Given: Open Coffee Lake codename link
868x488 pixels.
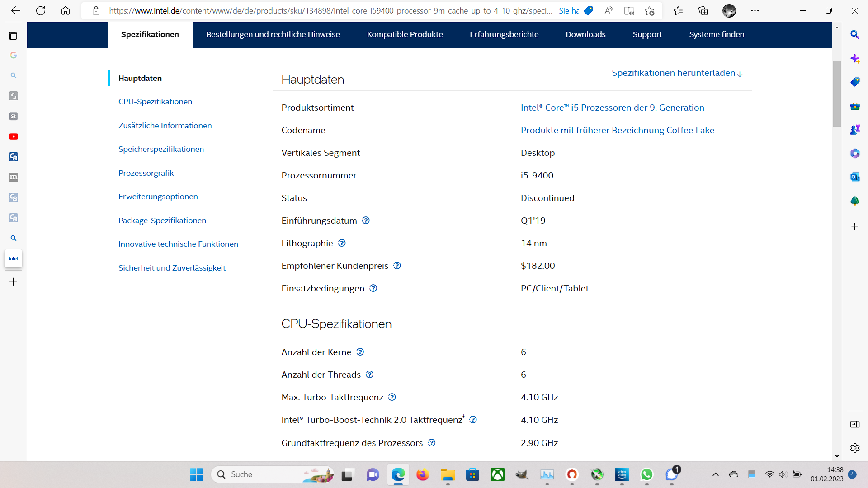Looking at the screenshot, I should 618,130.
